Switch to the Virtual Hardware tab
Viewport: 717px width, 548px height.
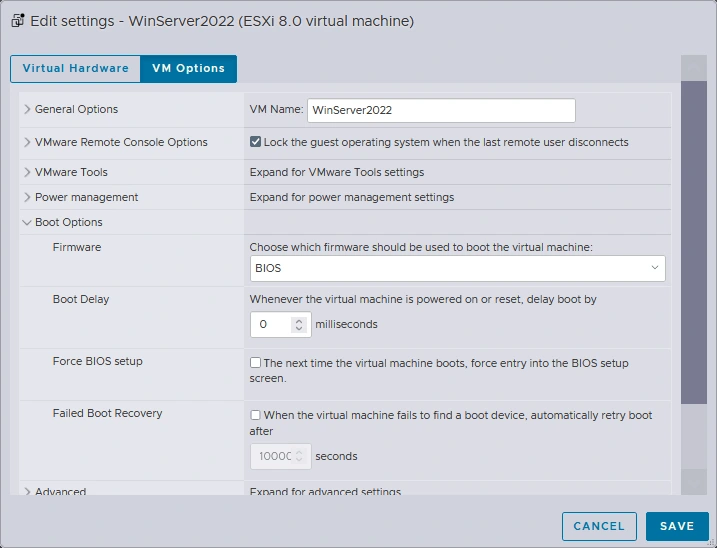(x=75, y=69)
